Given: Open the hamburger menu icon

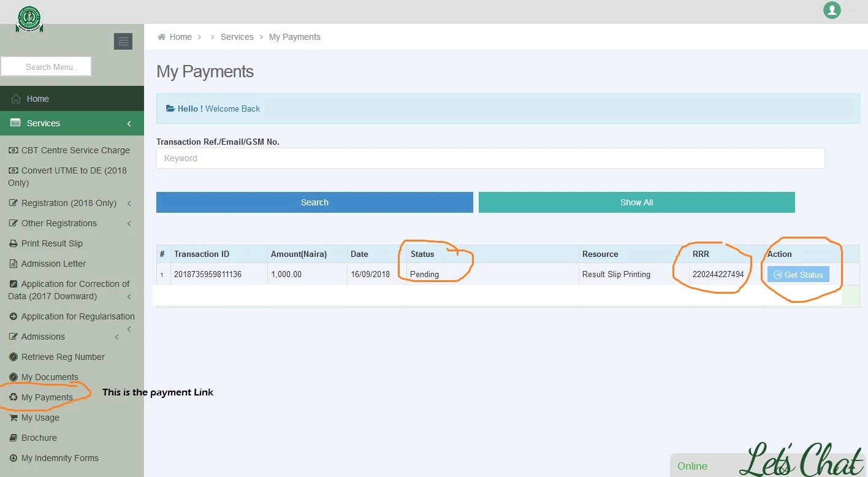Looking at the screenshot, I should 123,41.
